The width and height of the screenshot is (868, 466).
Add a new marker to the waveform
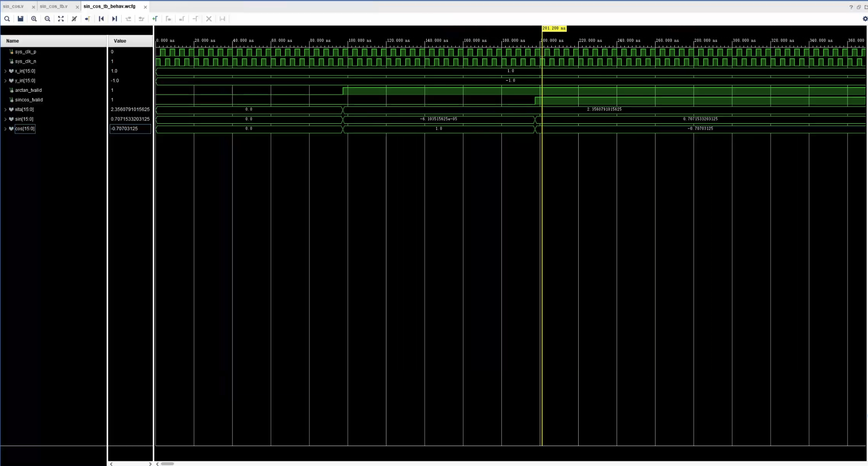click(155, 19)
